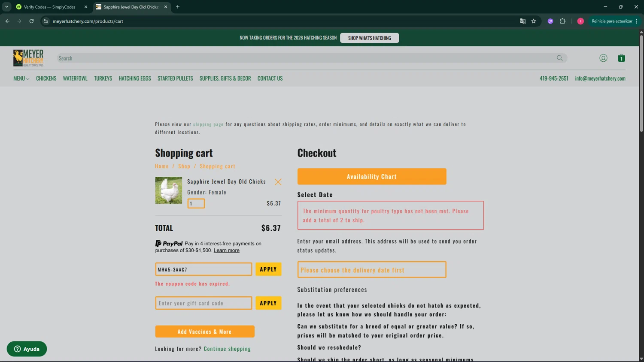Open the WATERFOWL menu

point(75,78)
